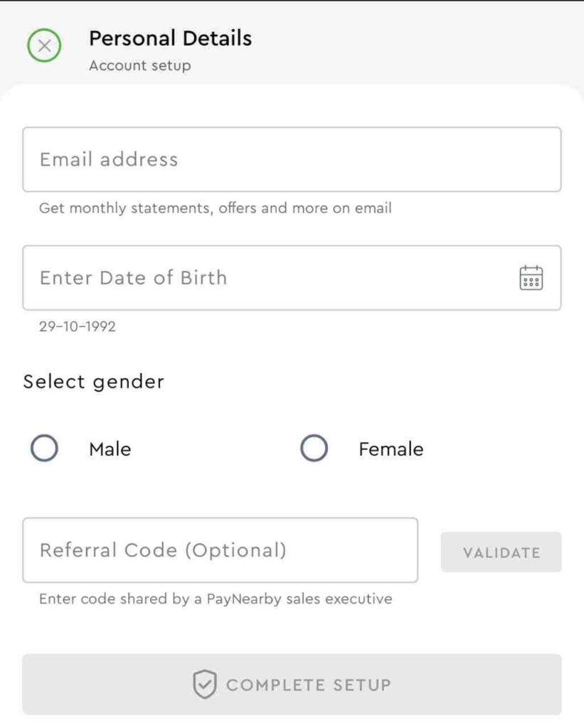Focus the Referral Code (Optional) field
The height and width of the screenshot is (728, 584).
click(221, 550)
